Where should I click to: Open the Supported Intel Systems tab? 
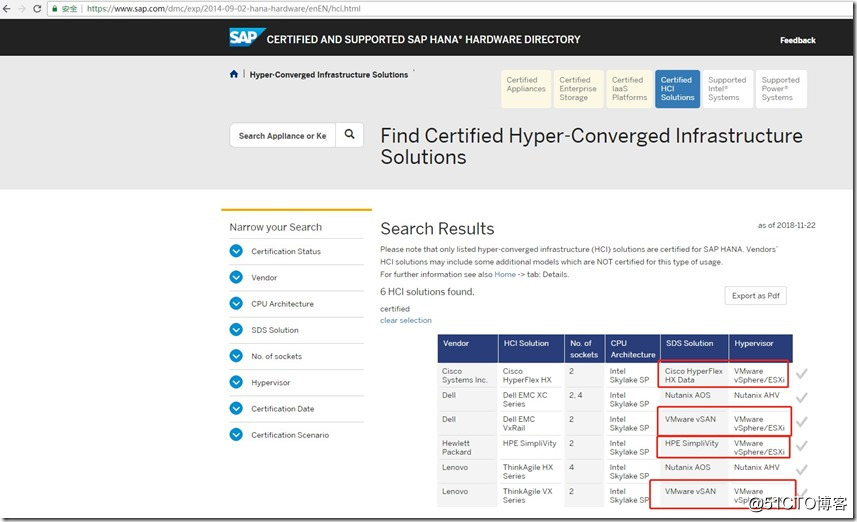point(727,89)
